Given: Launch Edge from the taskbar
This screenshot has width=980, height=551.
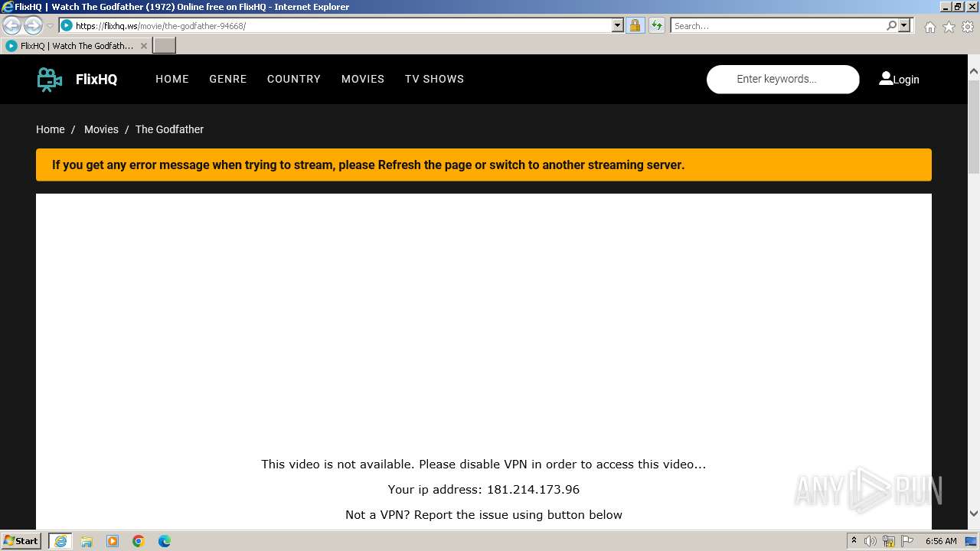Looking at the screenshot, I should click(165, 541).
